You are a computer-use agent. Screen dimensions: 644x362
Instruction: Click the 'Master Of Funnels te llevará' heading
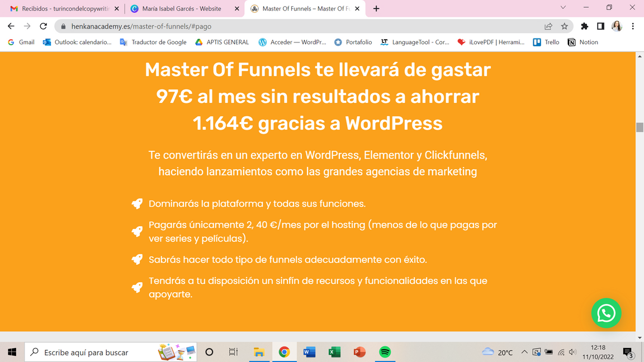pyautogui.click(x=318, y=97)
